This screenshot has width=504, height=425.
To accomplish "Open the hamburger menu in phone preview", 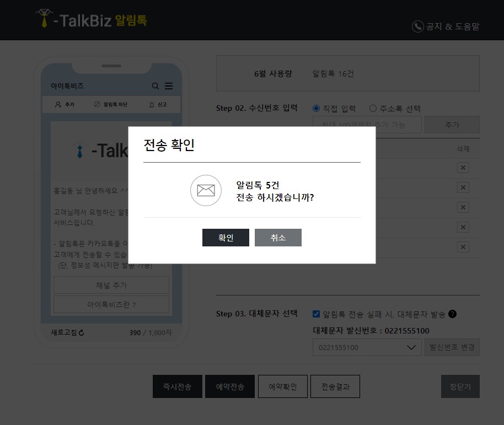I will coord(169,86).
